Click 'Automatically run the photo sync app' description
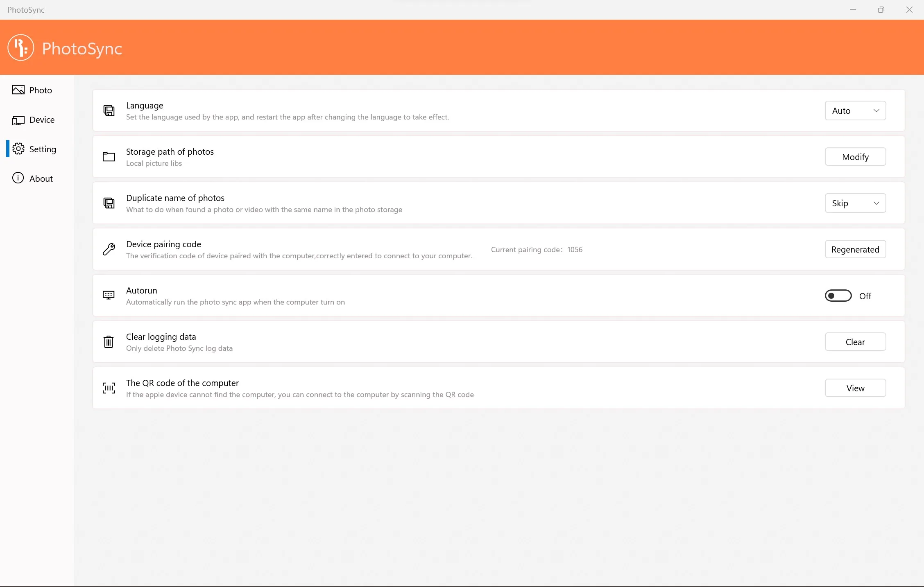This screenshot has height=587, width=924. pyautogui.click(x=236, y=302)
